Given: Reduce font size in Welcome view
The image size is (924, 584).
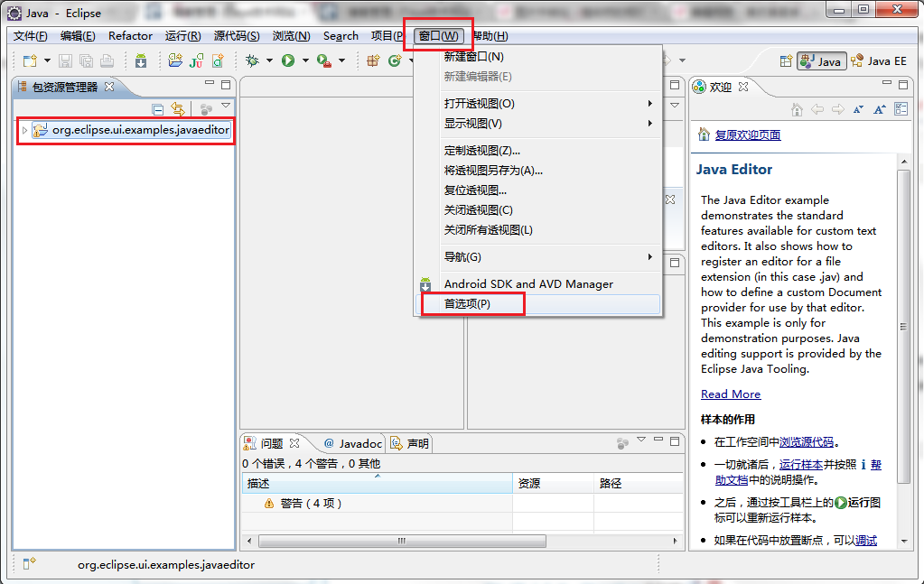Looking at the screenshot, I should coord(859,109).
